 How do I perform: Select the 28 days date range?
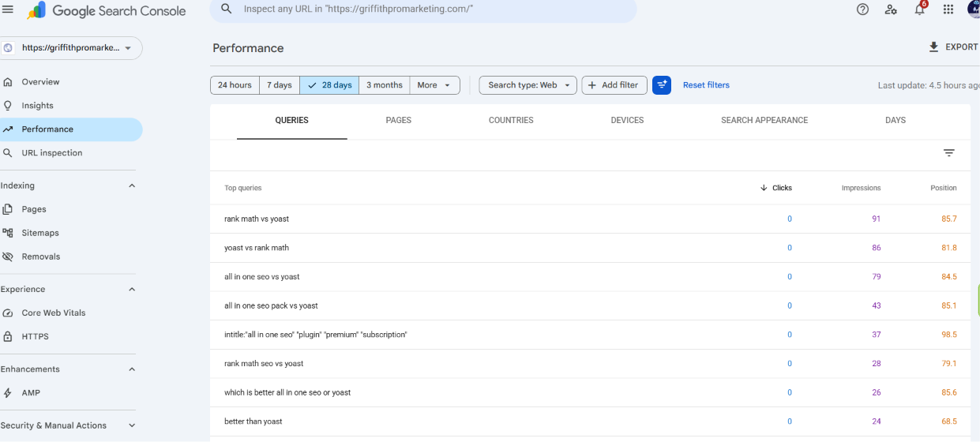pos(329,85)
